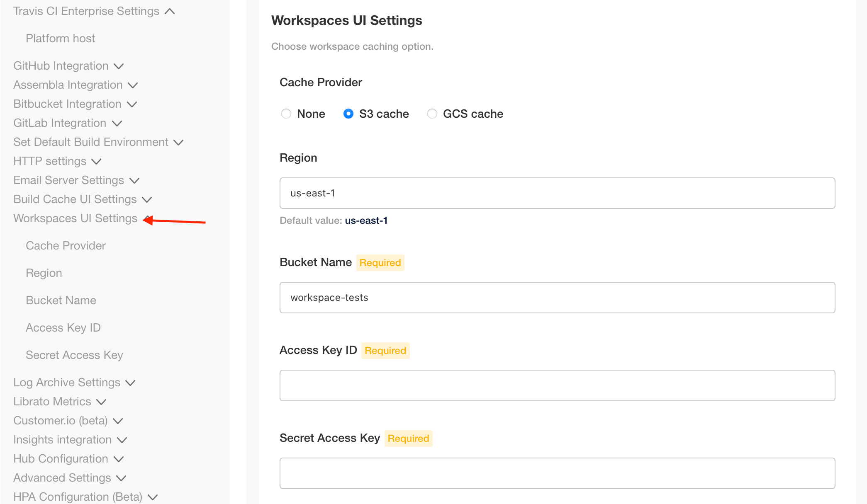867x504 pixels.
Task: Click the Bucket Name sidebar link
Action: (x=60, y=300)
